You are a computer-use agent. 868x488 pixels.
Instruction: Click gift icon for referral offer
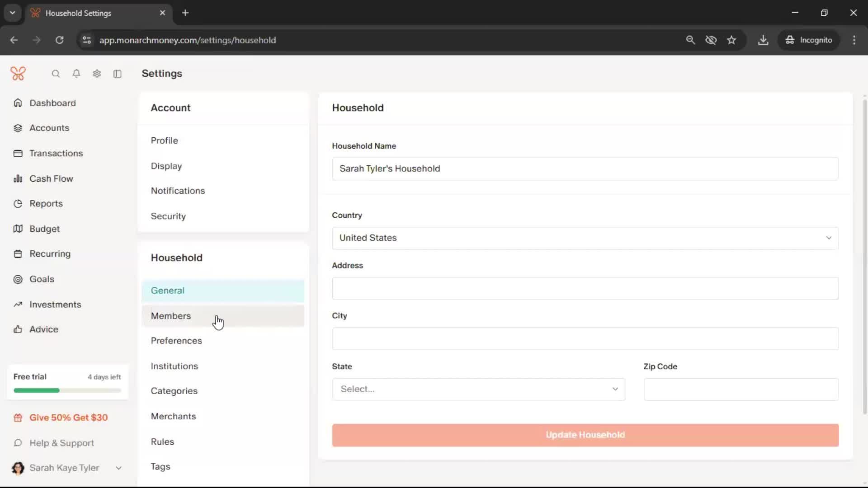(18, 418)
